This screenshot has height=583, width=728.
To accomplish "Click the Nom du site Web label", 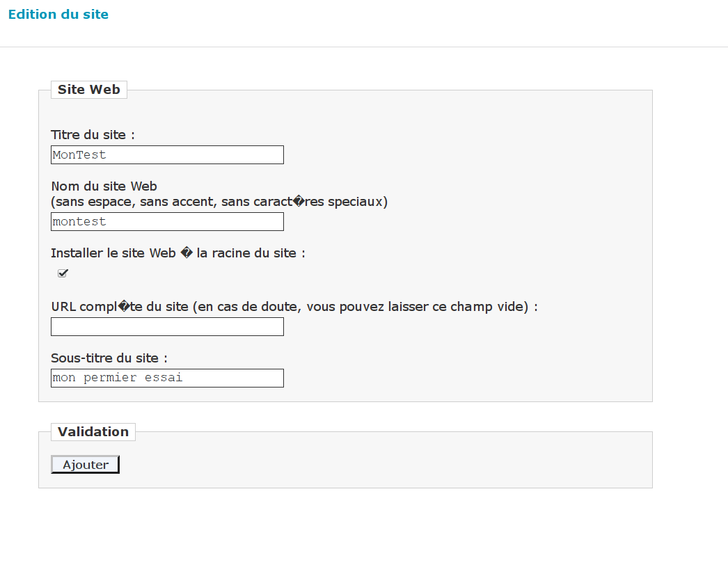I will pyautogui.click(x=104, y=186).
